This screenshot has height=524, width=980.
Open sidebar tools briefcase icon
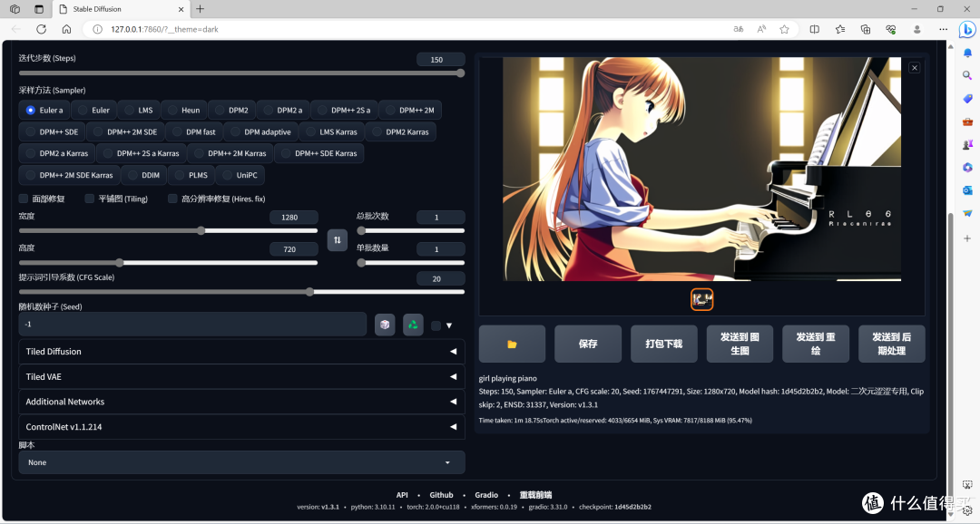(967, 121)
